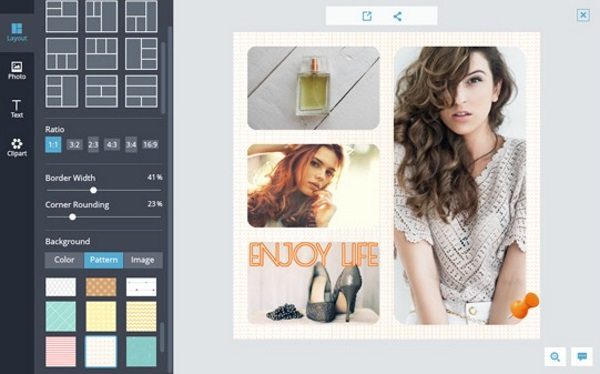The image size is (600, 374).
Task: Open the feedback chat bubble icon
Action: coord(582,356)
